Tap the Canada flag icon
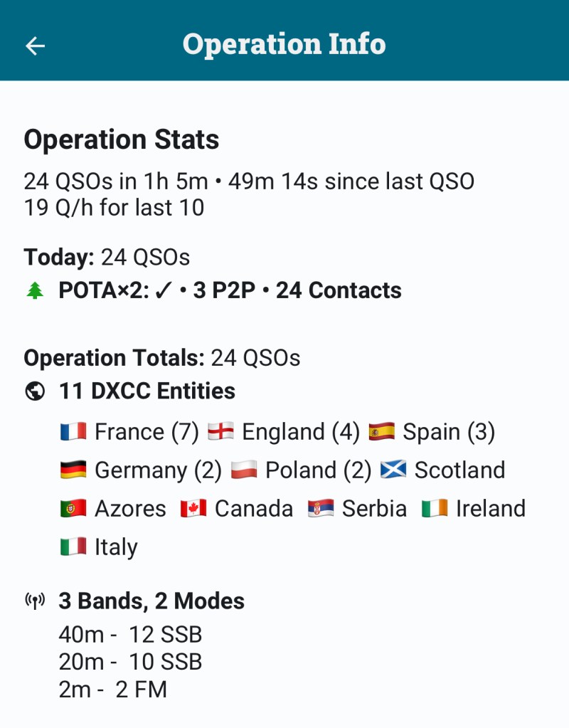The image size is (569, 728). point(193,509)
